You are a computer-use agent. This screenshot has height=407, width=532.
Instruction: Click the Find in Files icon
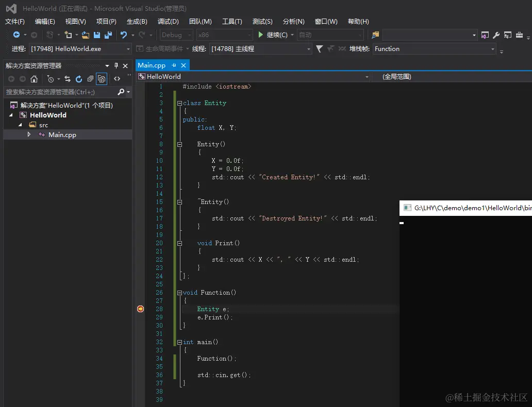point(375,35)
